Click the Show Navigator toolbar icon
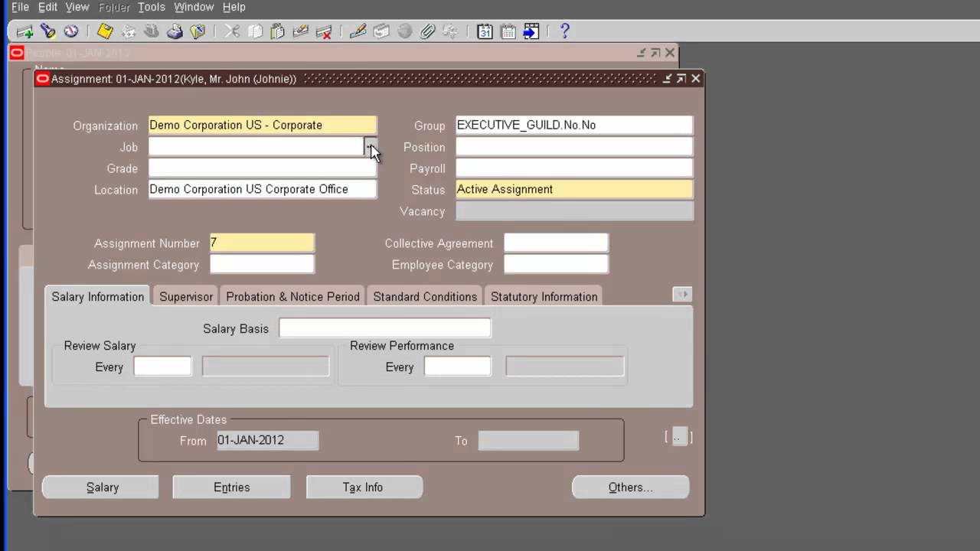The height and width of the screenshot is (551, 980). (71, 31)
